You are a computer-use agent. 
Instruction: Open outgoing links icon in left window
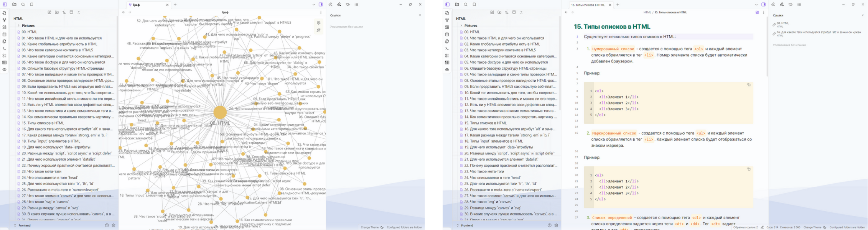(x=339, y=5)
